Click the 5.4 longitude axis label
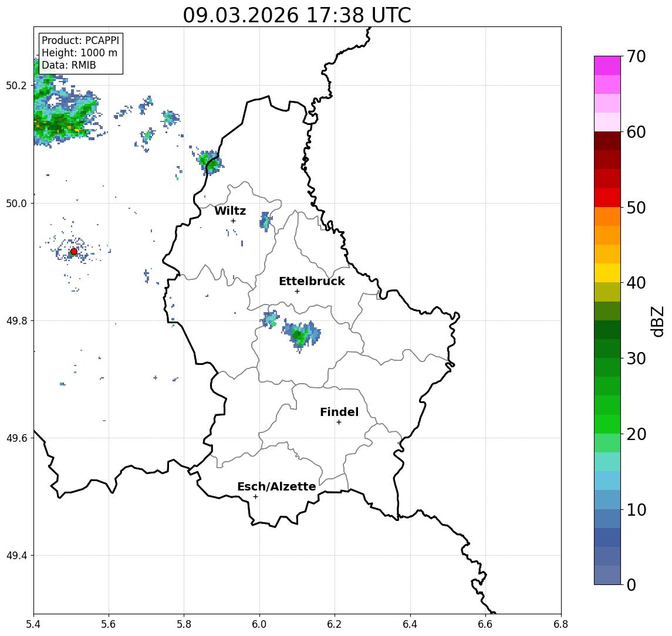This screenshot has height=636, width=672. click(33, 624)
